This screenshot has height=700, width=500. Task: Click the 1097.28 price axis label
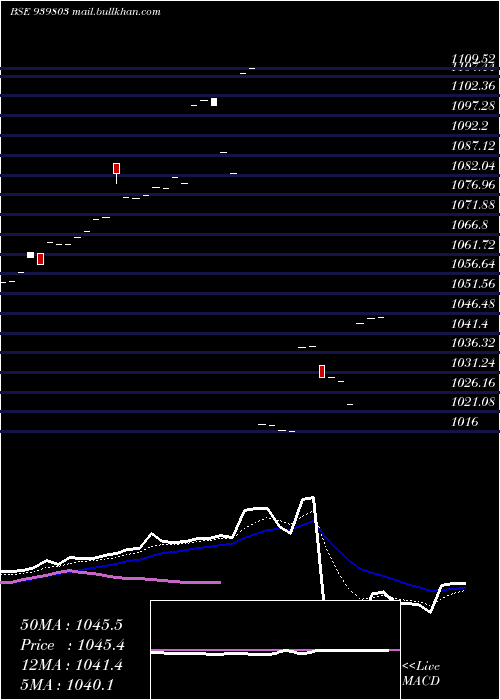tap(473, 106)
